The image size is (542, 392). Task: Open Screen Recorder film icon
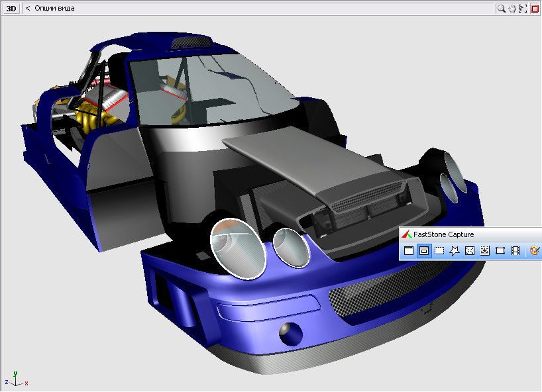(x=515, y=251)
